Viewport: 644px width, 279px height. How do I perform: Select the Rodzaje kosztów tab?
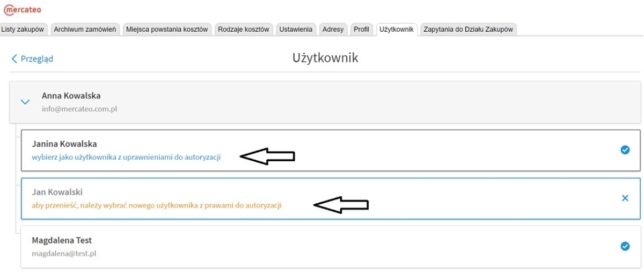(x=243, y=30)
